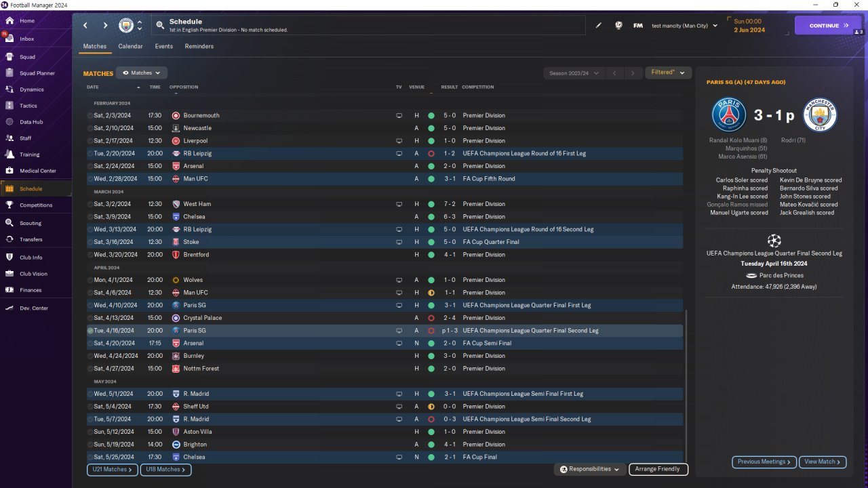Viewport: 868px width, 488px height.
Task: Select the 5/25 Chelsea FA Cup Final row
Action: tap(384, 457)
